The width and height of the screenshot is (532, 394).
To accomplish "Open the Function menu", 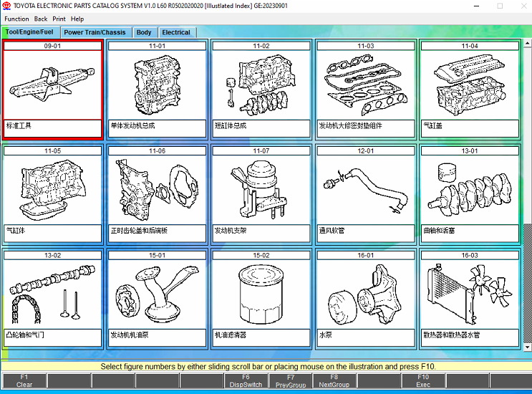I will pyautogui.click(x=16, y=19).
